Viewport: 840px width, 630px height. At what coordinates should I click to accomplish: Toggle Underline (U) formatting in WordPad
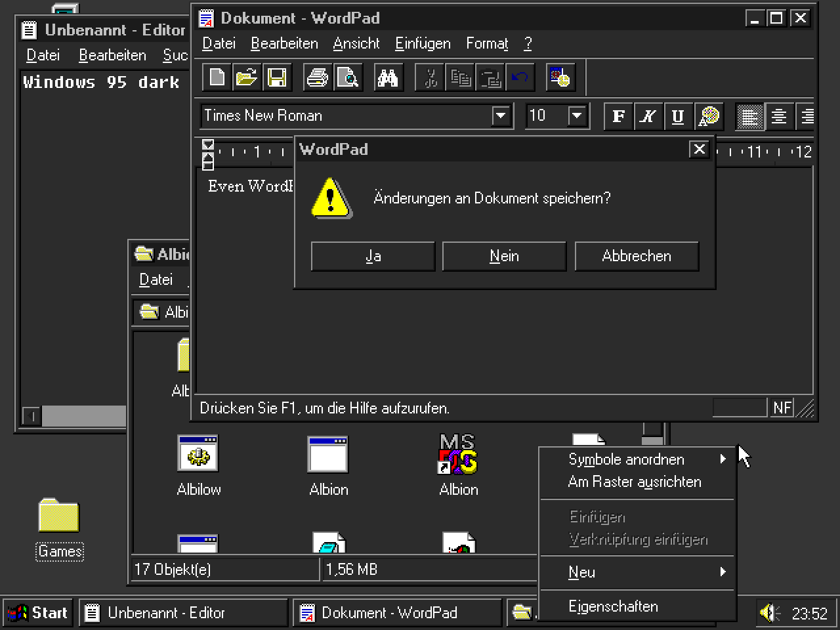pos(678,116)
